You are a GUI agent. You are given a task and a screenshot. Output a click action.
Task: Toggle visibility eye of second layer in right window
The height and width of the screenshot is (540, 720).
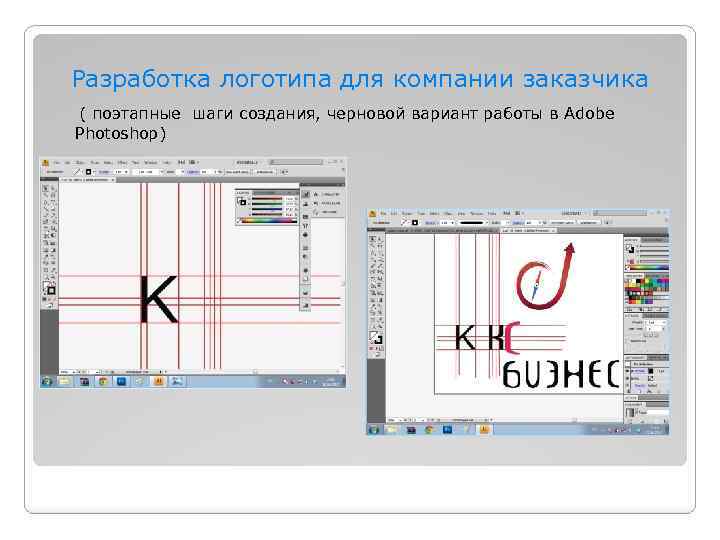click(x=628, y=378)
